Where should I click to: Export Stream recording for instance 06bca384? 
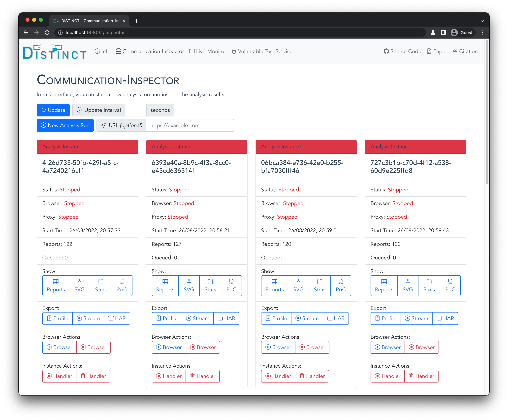click(x=307, y=318)
